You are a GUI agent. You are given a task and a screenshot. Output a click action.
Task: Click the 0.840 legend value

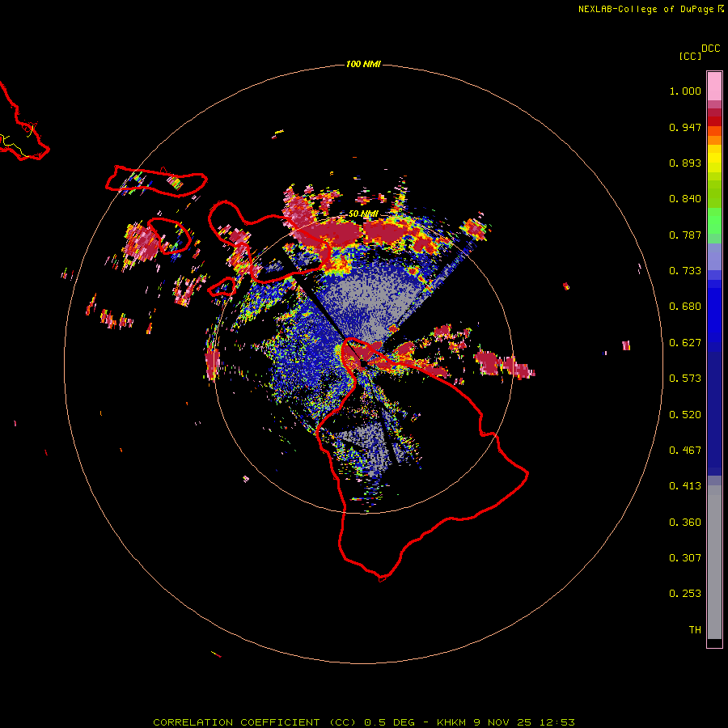pos(685,199)
